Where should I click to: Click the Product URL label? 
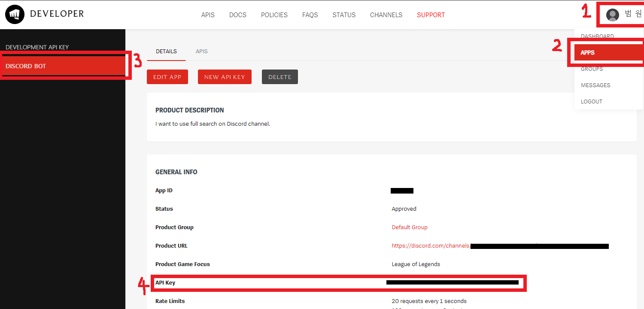click(x=171, y=246)
